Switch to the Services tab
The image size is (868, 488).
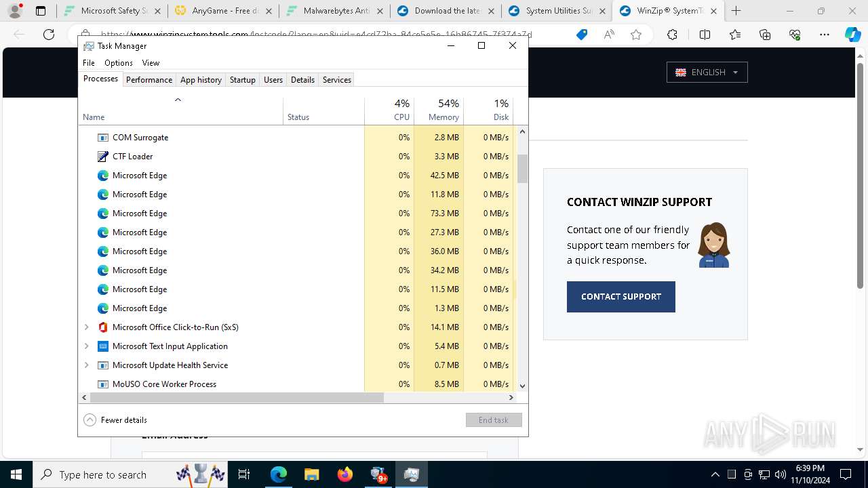pos(337,79)
